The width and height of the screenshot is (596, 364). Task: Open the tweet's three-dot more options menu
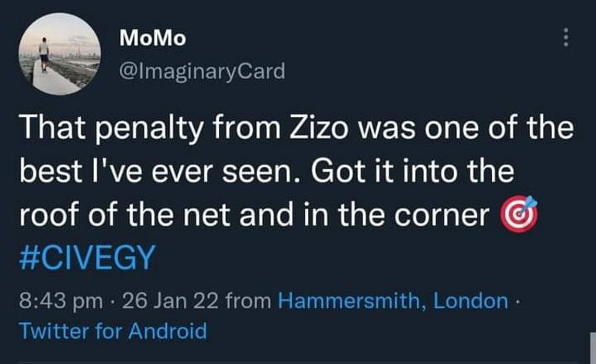click(566, 36)
